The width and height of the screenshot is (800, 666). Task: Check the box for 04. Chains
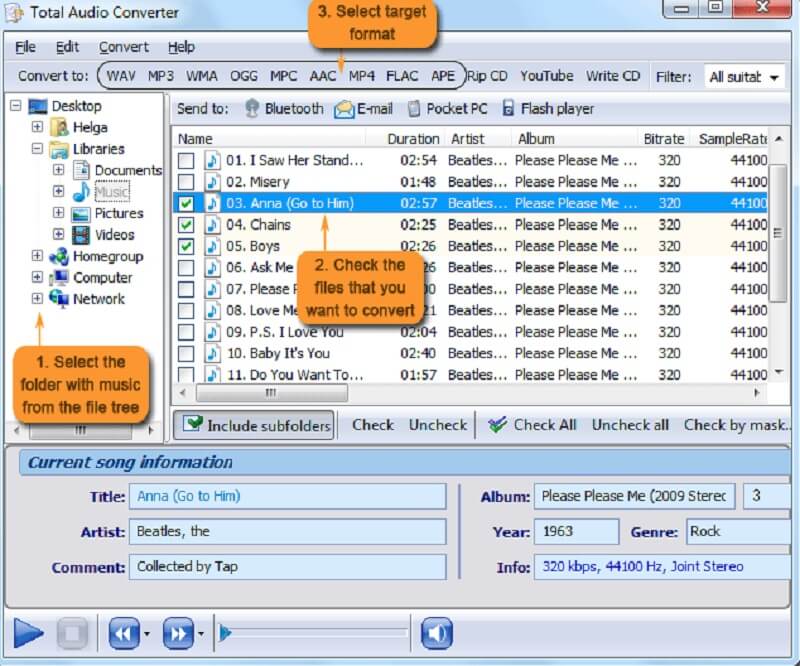pyautogui.click(x=187, y=224)
